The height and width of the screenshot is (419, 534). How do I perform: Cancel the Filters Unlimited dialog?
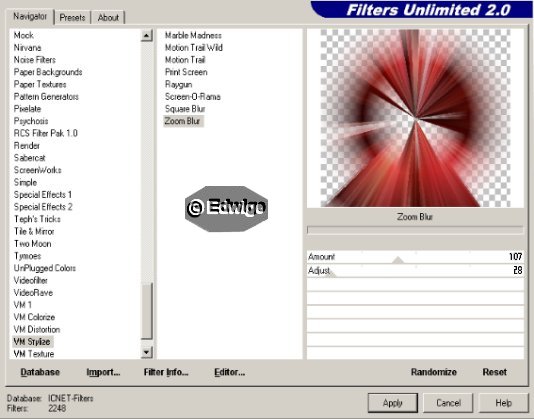pyautogui.click(x=448, y=403)
